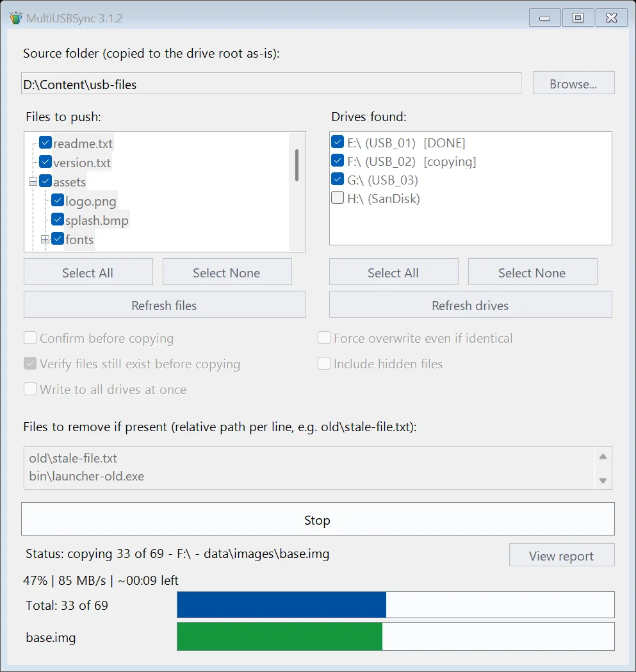Click the MultiUSBSync app icon in title bar

pos(15,18)
